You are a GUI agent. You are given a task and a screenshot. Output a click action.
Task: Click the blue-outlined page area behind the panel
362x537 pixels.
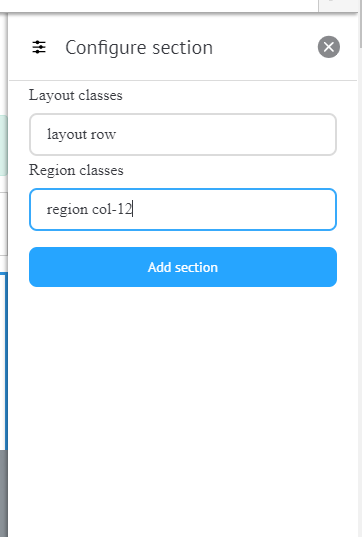pos(3,361)
